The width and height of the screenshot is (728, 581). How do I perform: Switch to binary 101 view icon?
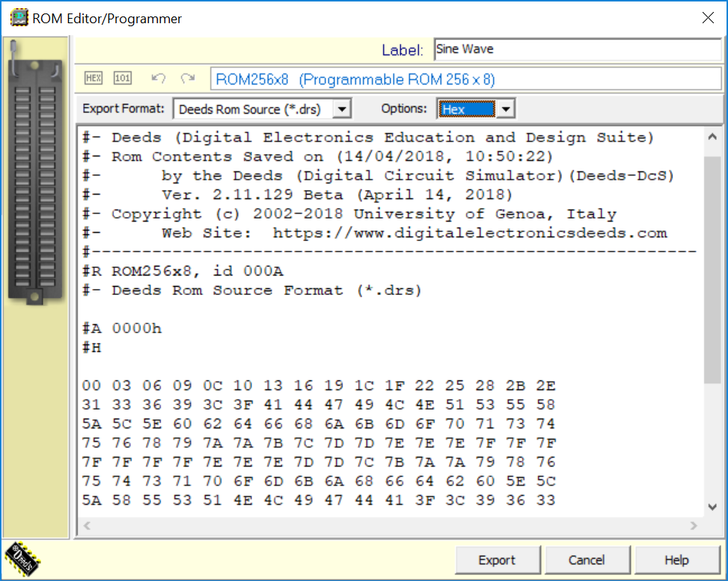123,78
